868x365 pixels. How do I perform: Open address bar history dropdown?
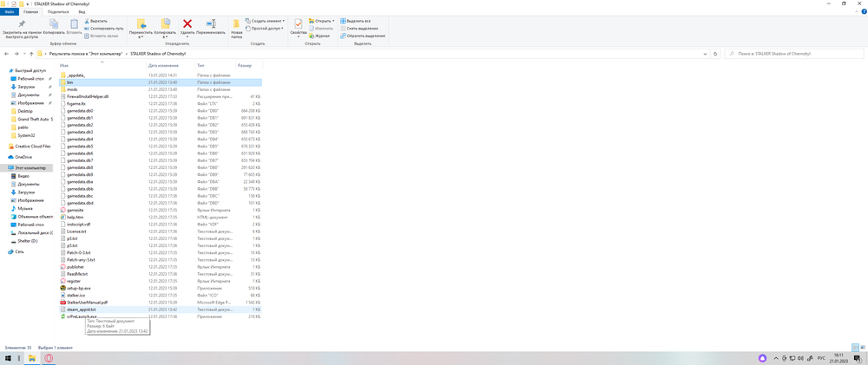[x=705, y=54]
